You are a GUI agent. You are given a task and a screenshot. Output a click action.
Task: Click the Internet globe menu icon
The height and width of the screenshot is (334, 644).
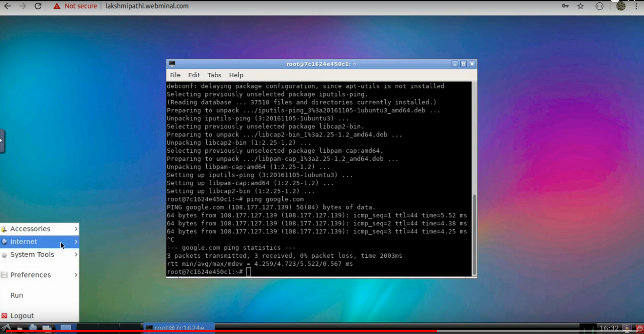coord(4,242)
